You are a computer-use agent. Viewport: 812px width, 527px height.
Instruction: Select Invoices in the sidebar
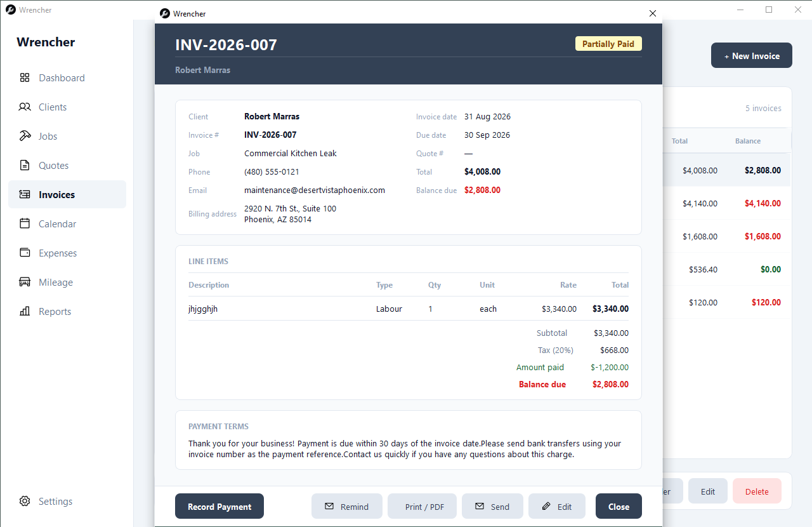click(x=67, y=195)
